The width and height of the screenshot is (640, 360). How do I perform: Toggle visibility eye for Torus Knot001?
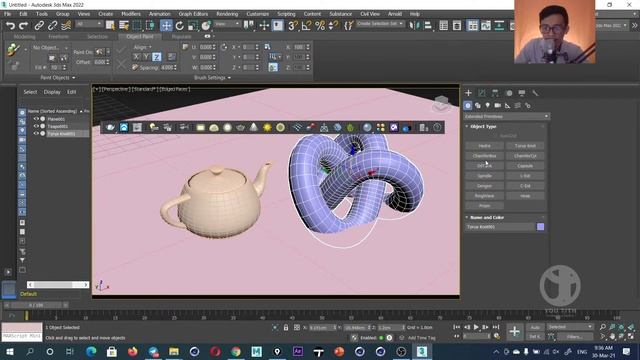36,133
